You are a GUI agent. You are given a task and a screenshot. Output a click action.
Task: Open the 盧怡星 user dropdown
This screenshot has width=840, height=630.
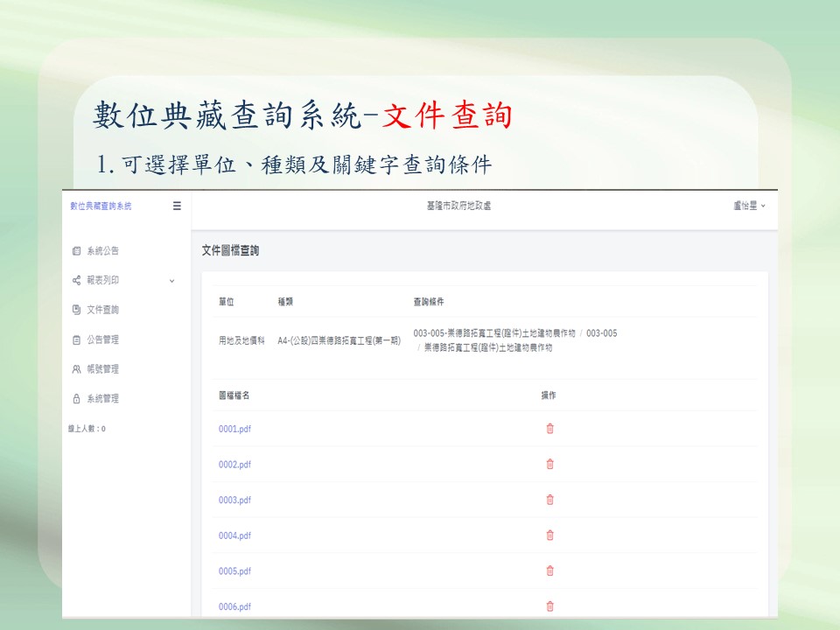(749, 206)
